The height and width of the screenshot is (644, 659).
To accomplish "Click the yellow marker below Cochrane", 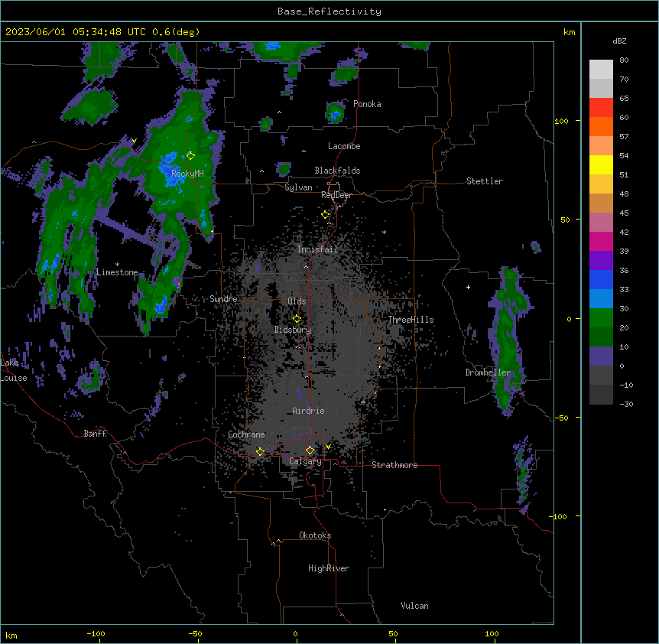I will click(x=260, y=451).
